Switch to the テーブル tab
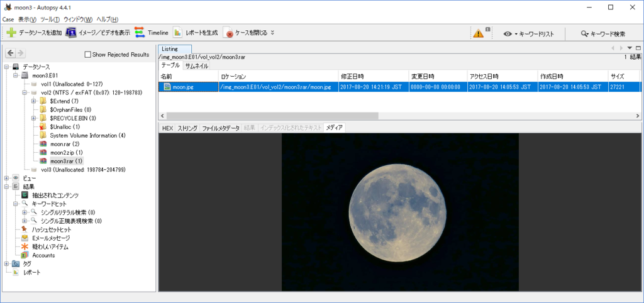This screenshot has height=303, width=644. click(x=170, y=65)
